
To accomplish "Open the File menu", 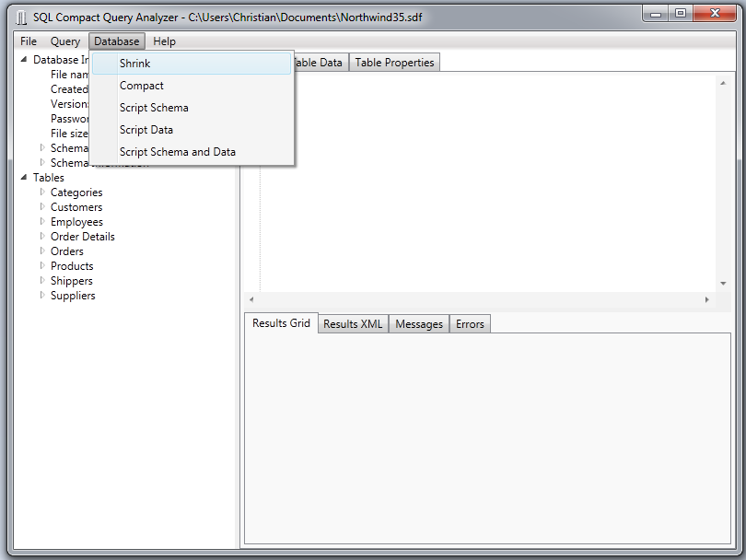I will pyautogui.click(x=29, y=41).
